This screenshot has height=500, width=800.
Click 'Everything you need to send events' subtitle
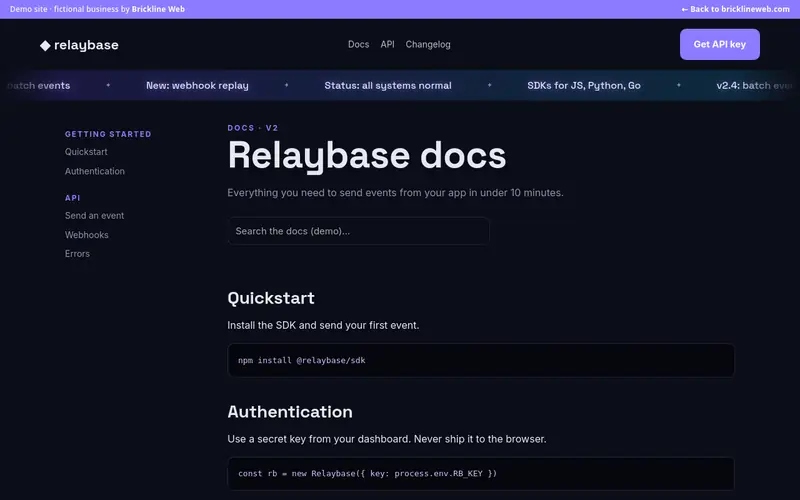pos(395,193)
